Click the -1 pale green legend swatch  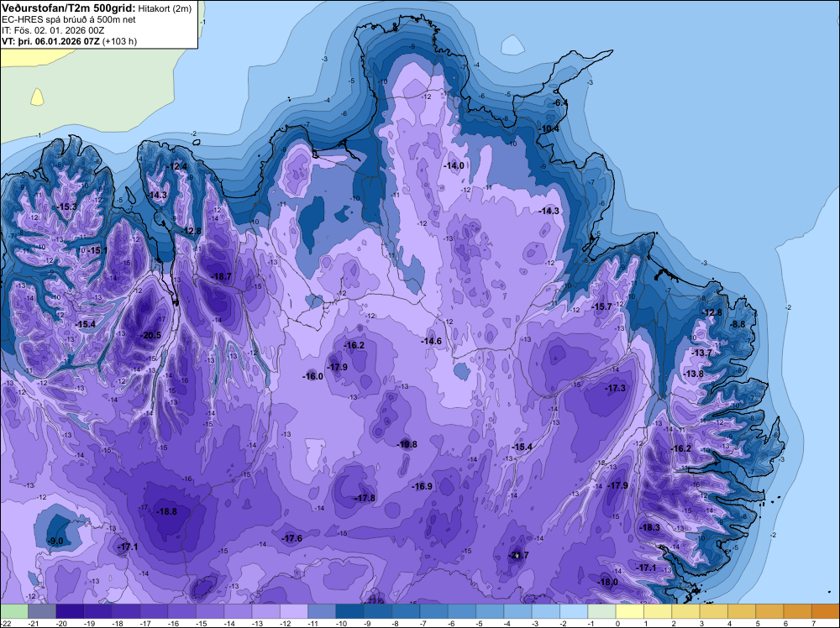601,611
